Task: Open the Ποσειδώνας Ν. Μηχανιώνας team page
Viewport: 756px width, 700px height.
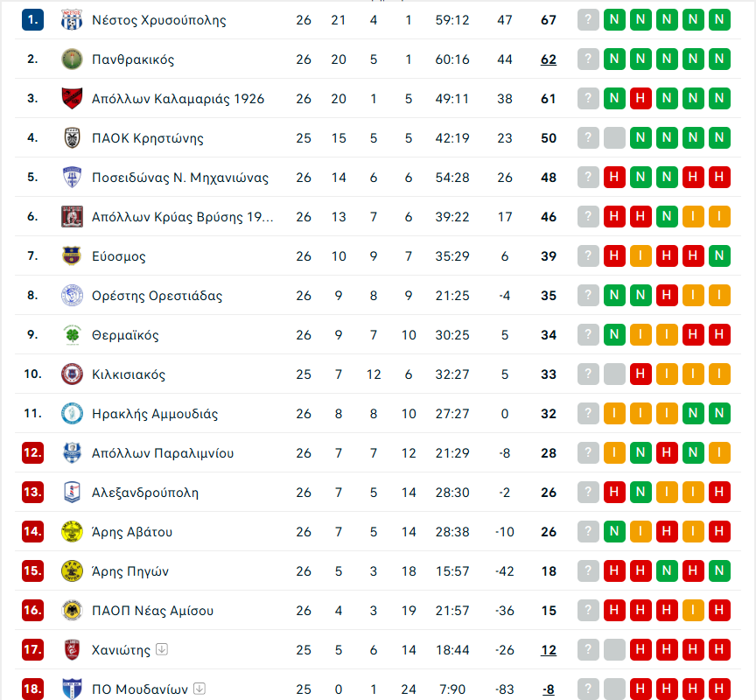Action: [180, 178]
